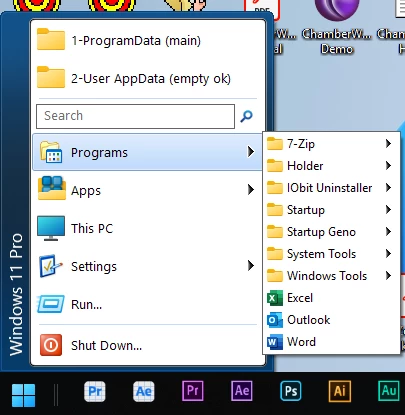Screen dimensions: 405x415
Task: Open the Startup folder entry
Action: tap(331, 210)
